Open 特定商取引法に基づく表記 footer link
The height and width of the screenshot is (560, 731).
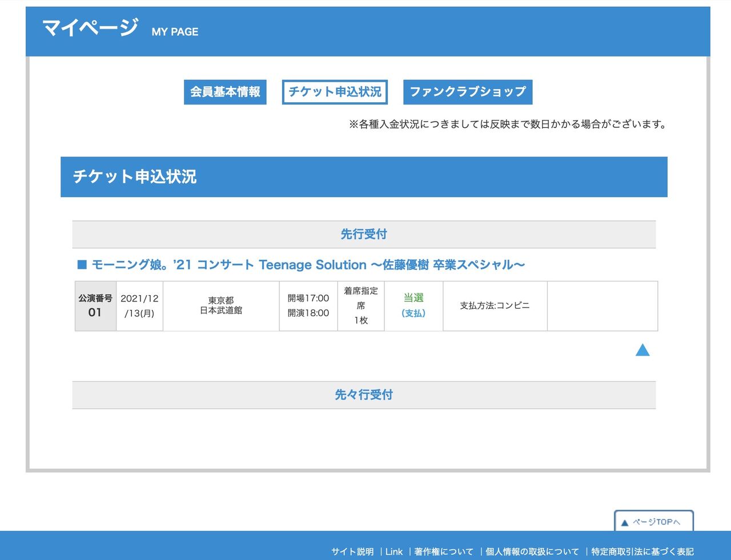[642, 551]
